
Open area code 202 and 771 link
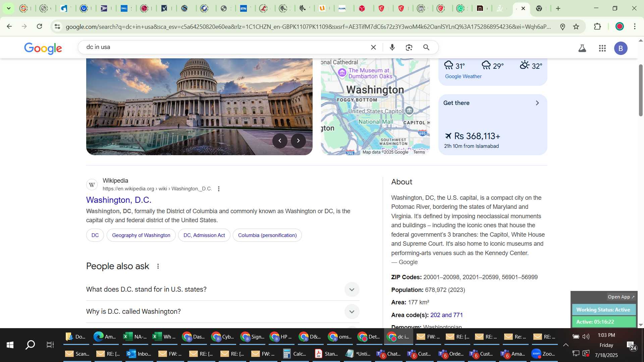click(x=446, y=315)
